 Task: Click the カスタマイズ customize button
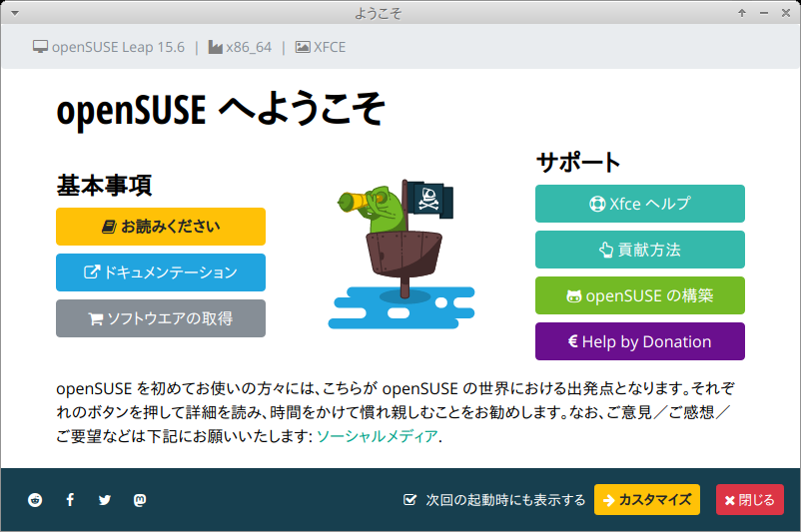pos(647,499)
